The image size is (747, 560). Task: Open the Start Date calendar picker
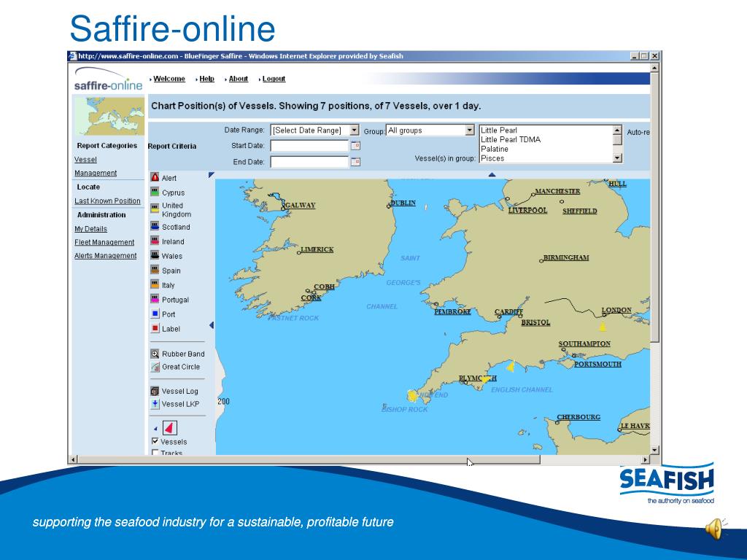pyautogui.click(x=355, y=146)
